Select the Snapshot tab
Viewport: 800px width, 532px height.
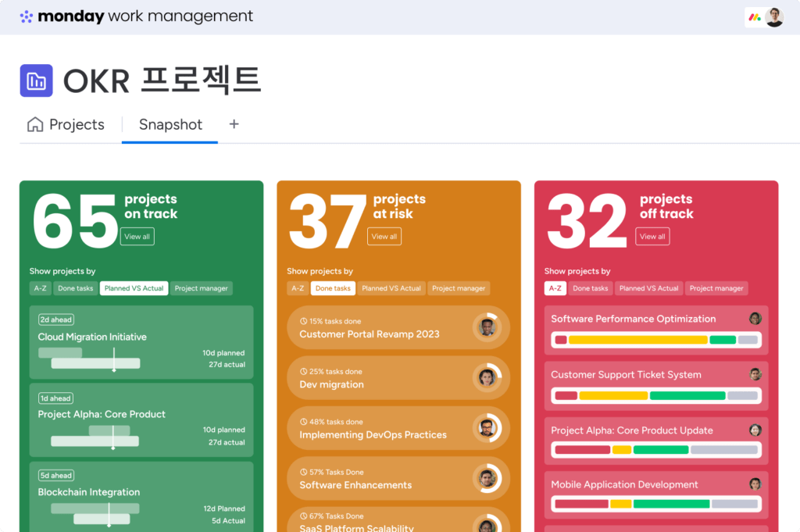[x=170, y=125]
